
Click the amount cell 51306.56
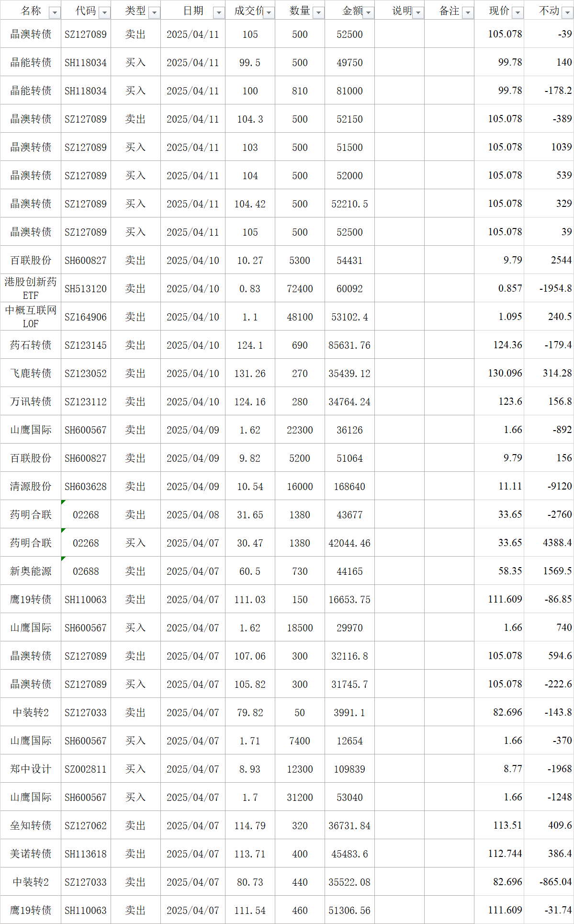point(349,910)
